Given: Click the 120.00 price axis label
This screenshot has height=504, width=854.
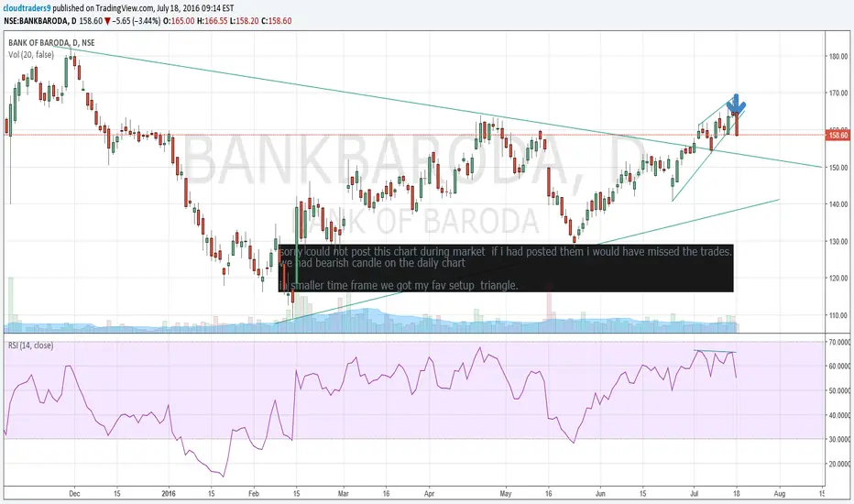Looking at the screenshot, I should [838, 279].
